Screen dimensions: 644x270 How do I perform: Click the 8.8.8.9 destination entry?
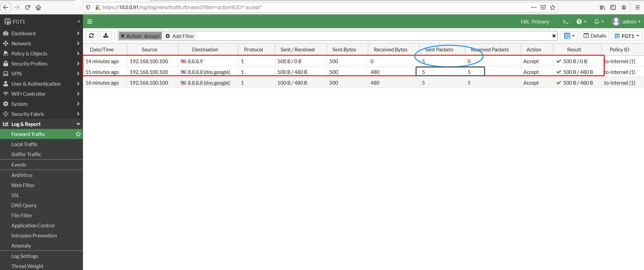pyautogui.click(x=195, y=61)
